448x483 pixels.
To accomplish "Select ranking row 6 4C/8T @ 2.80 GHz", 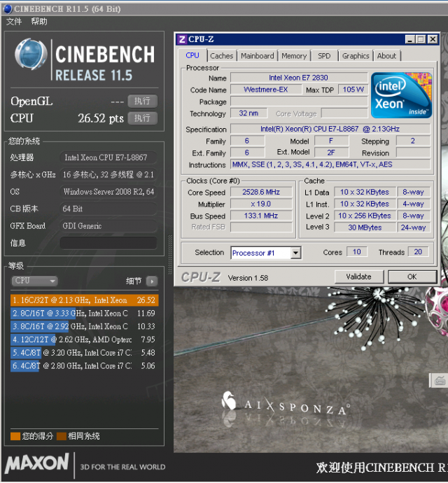I will click(x=85, y=366).
